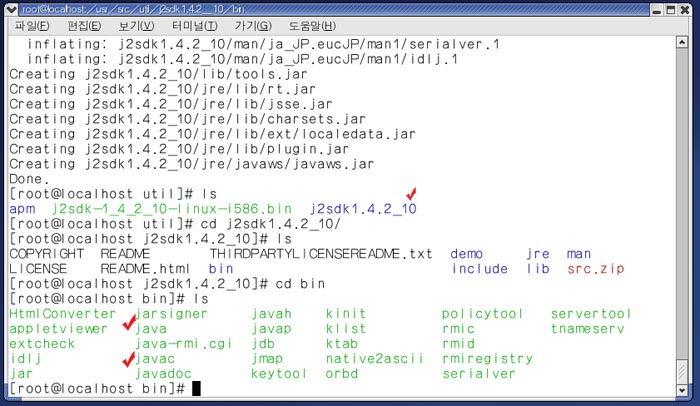Click the red checkmark next to java
Screen dimensions: 700x406
(128, 323)
